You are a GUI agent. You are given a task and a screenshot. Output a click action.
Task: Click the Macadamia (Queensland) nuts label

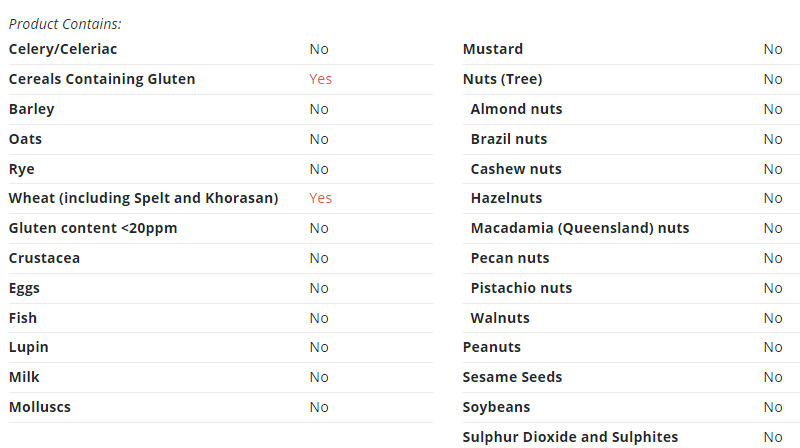pos(580,229)
